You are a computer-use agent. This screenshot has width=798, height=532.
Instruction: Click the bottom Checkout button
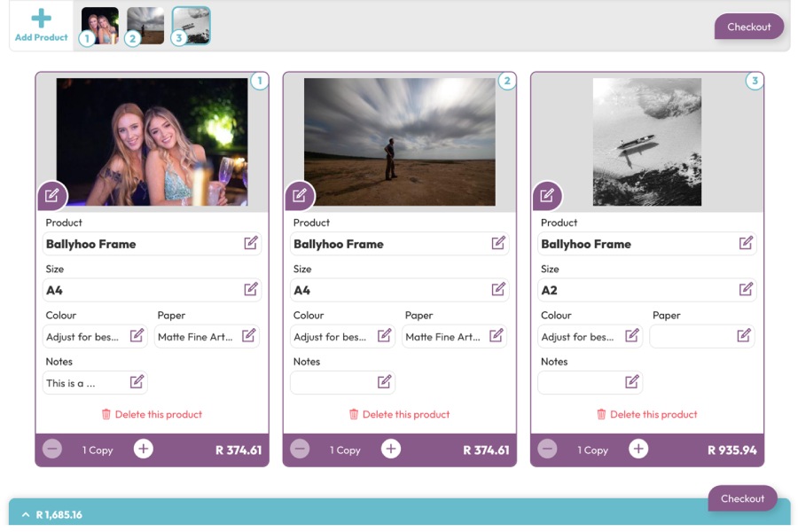(742, 498)
